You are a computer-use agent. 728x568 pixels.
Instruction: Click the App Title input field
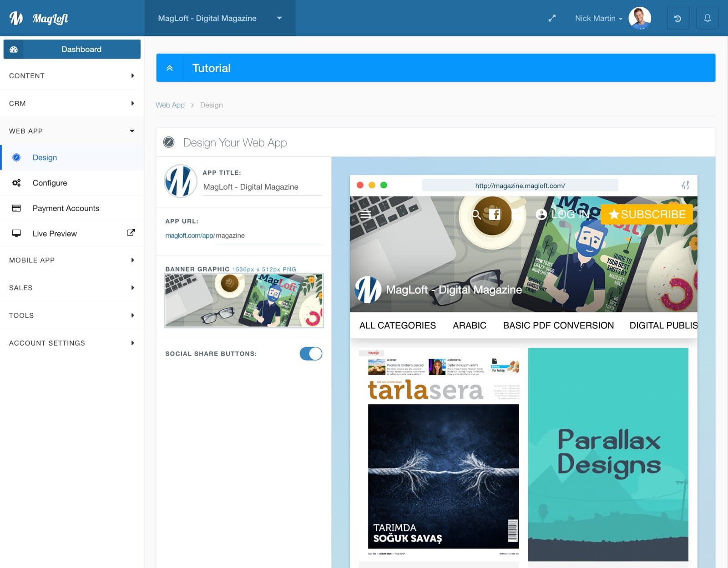tap(262, 187)
